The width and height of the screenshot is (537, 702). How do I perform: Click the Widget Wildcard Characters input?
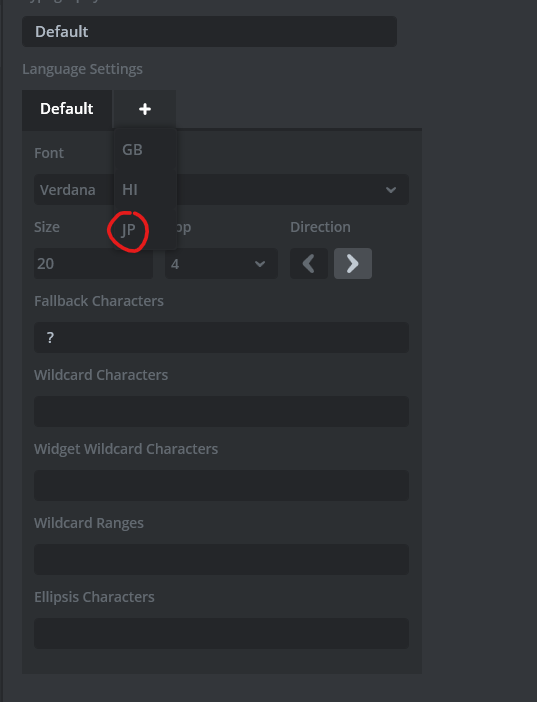[221, 485]
